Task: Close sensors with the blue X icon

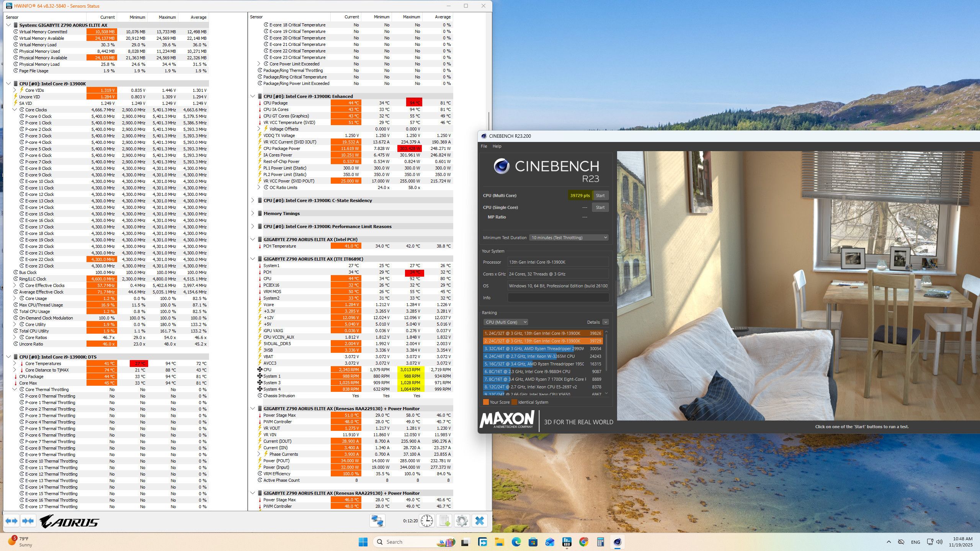Action: 479,521
